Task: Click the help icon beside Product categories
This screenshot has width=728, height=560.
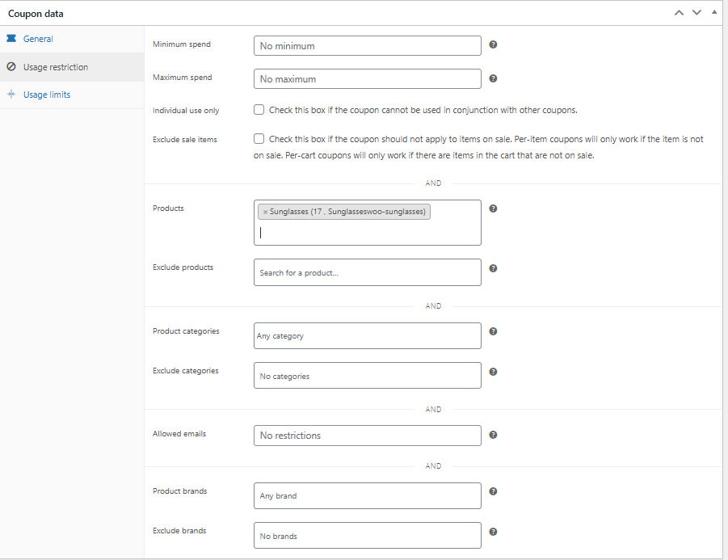Action: (x=493, y=331)
